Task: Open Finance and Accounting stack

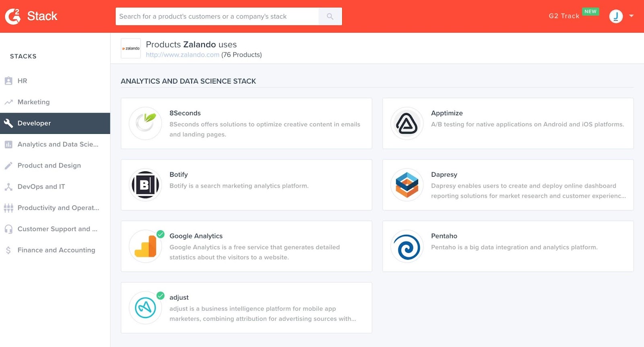Action: point(55,250)
